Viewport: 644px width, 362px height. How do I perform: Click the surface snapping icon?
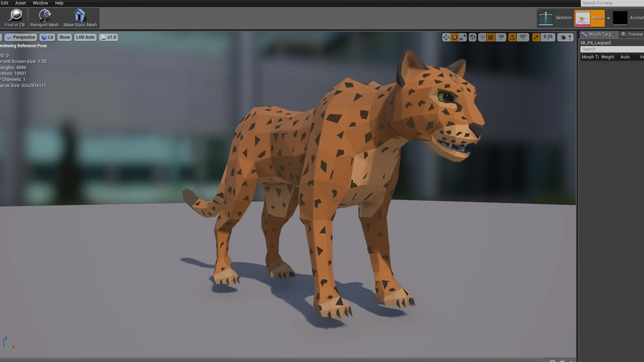(482, 37)
